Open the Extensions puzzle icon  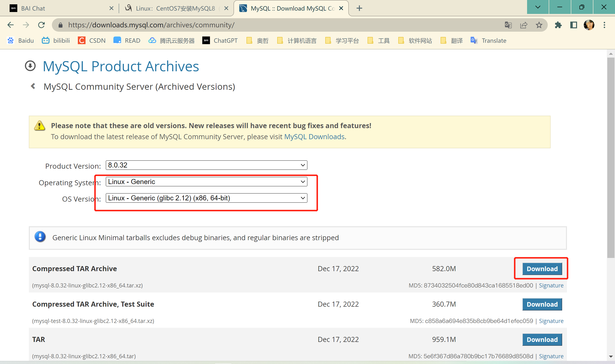tap(558, 25)
